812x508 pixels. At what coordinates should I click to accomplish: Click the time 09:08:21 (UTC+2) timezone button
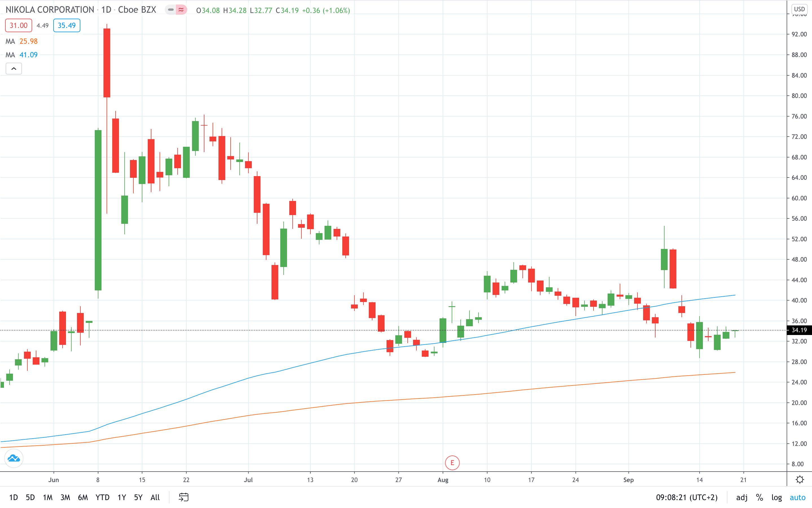[687, 497]
